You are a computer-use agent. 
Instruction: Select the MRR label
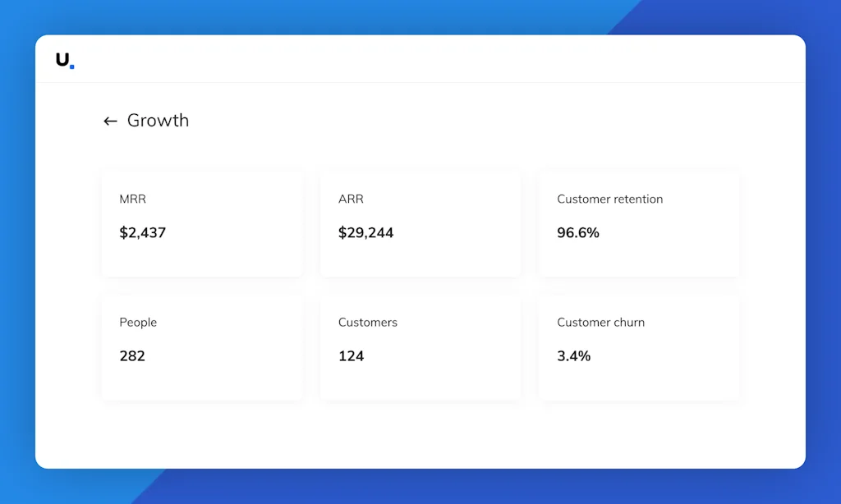132,199
